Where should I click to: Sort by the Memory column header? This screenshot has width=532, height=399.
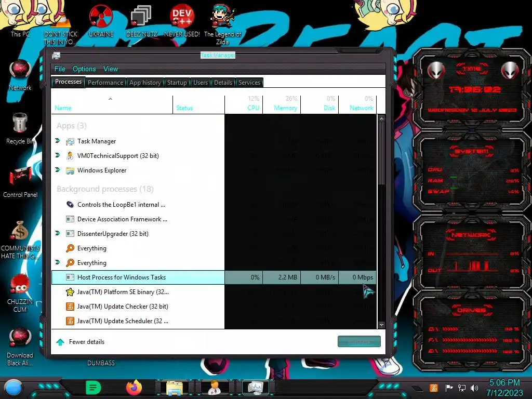point(282,104)
